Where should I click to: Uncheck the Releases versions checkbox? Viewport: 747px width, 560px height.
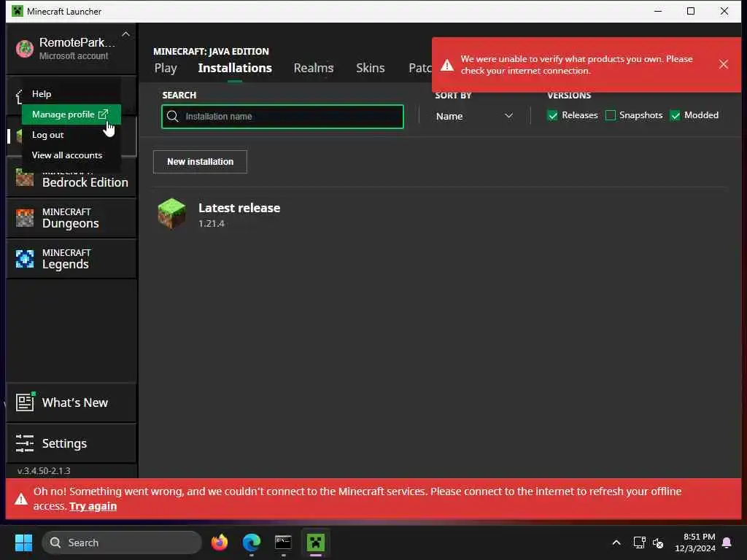click(x=552, y=115)
